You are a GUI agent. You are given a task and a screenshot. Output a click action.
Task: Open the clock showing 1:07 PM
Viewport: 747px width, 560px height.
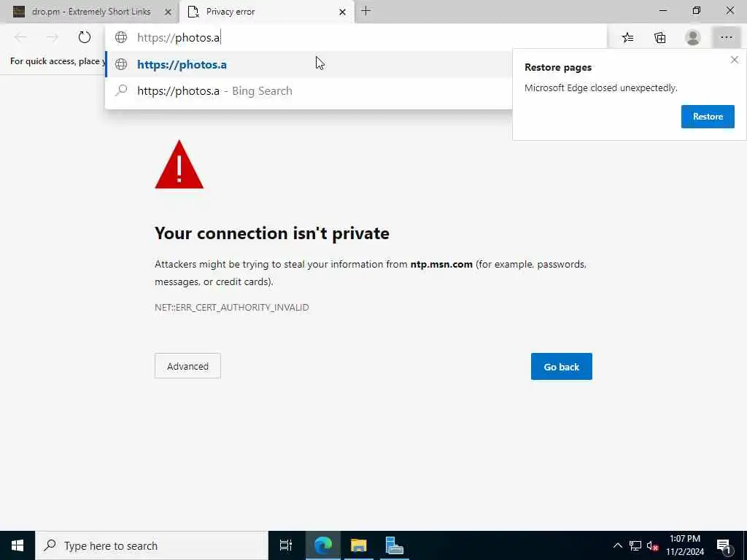click(685, 545)
